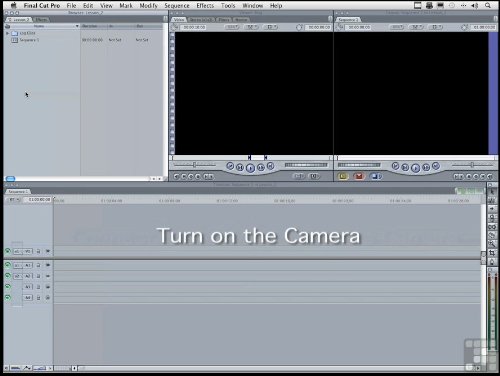Toggle audibility of the A2 track
The image size is (500, 376).
pos(8,276)
